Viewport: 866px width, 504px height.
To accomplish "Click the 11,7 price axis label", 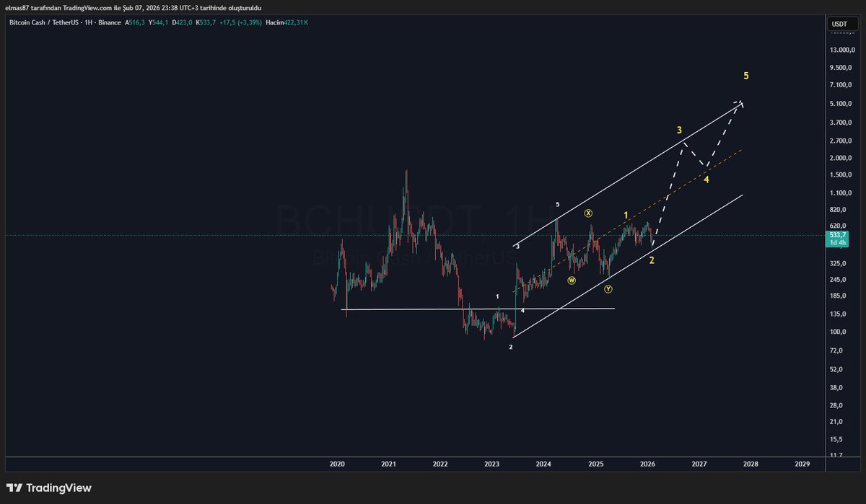I will coord(837,455).
